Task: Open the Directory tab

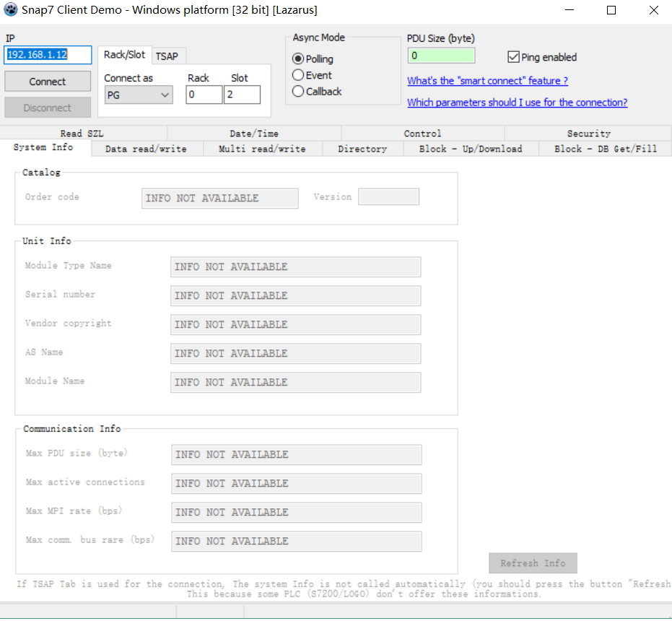Action: coord(362,149)
